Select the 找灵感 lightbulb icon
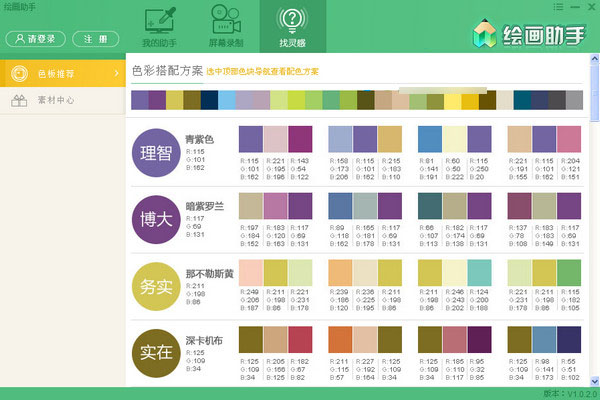 292,21
